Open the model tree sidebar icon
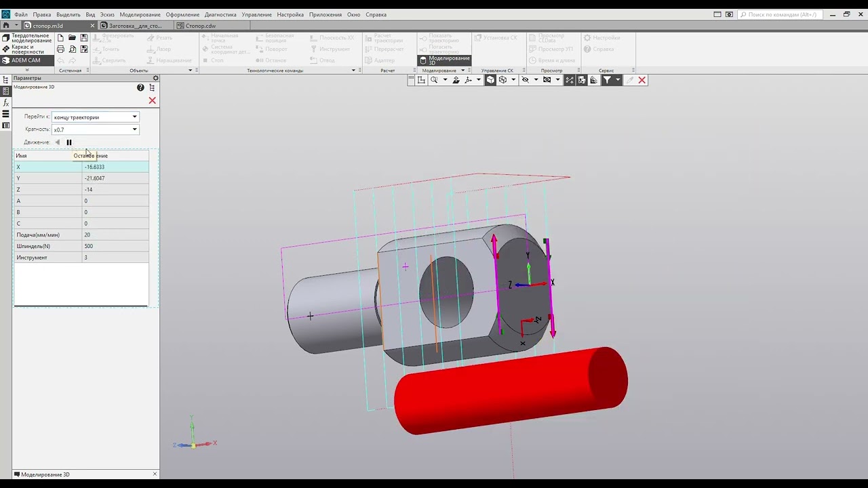Image resolution: width=868 pixels, height=488 pixels. (6, 79)
